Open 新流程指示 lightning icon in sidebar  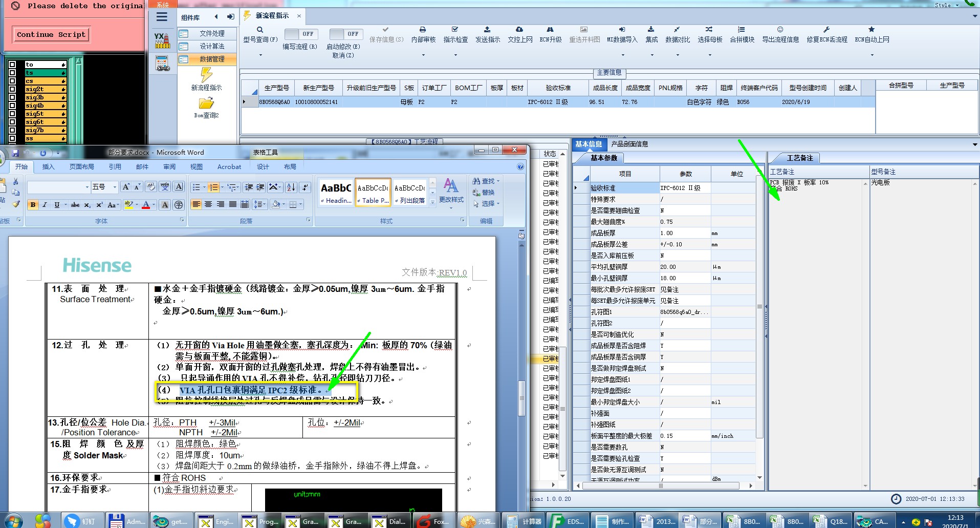click(x=206, y=75)
